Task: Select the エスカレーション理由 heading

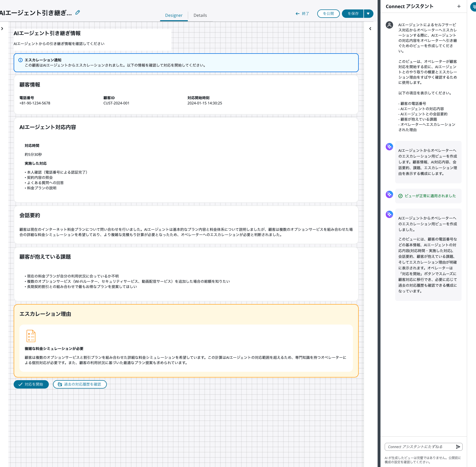Action: click(45, 314)
